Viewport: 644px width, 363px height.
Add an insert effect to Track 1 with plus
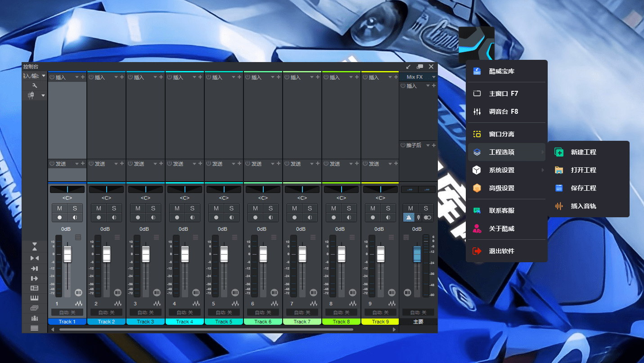(82, 77)
